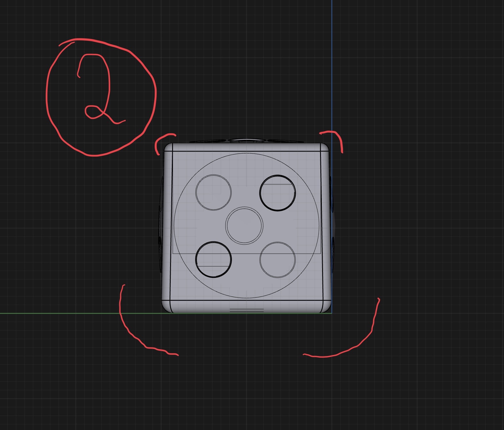
Task: Select the dice's bottom-right rounded corner
Action: pyautogui.click(x=327, y=307)
